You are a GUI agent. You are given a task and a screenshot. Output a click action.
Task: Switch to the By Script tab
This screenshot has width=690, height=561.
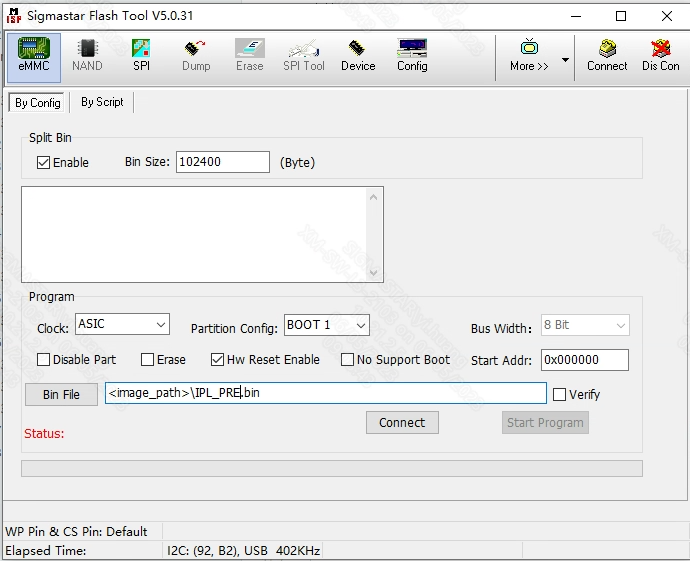102,102
